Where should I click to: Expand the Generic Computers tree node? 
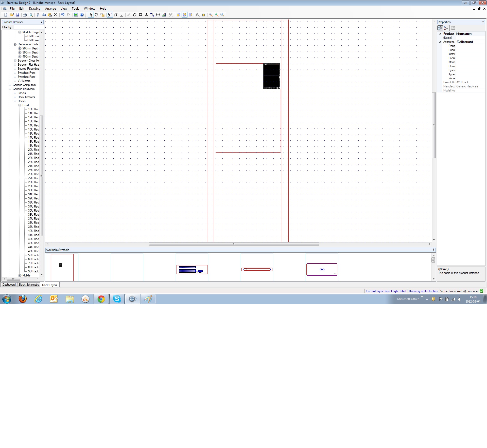[10, 85]
